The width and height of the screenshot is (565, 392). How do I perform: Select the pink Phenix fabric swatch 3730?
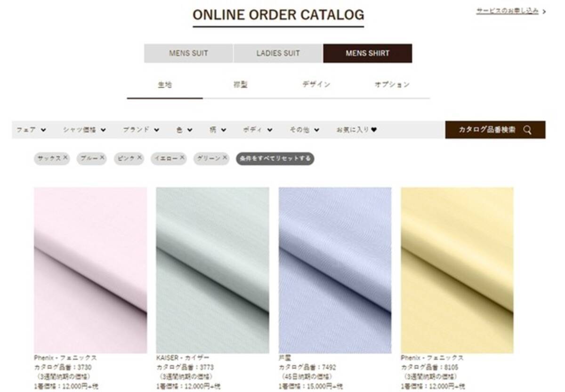(x=90, y=270)
